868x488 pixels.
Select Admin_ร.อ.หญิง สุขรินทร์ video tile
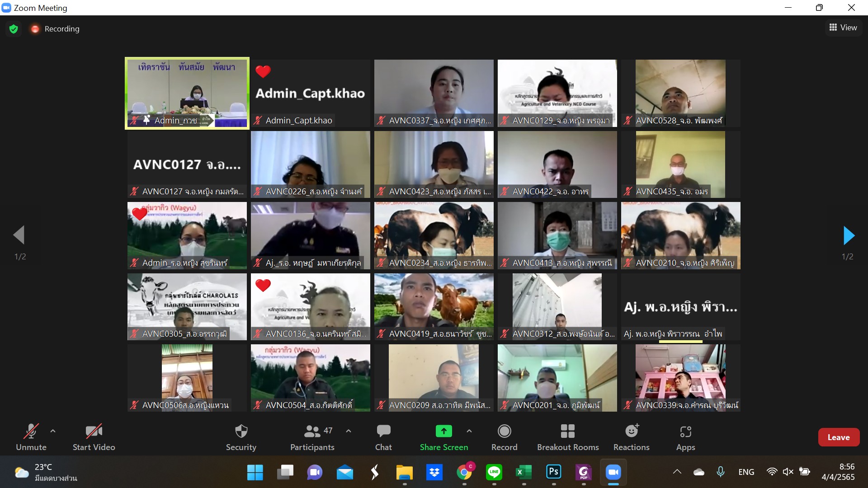click(187, 235)
